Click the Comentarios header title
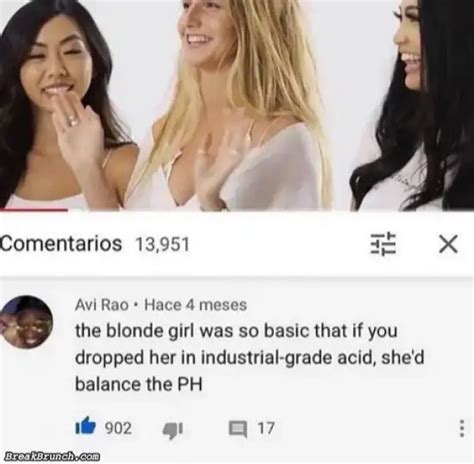The height and width of the screenshot is (464, 474). click(x=61, y=244)
